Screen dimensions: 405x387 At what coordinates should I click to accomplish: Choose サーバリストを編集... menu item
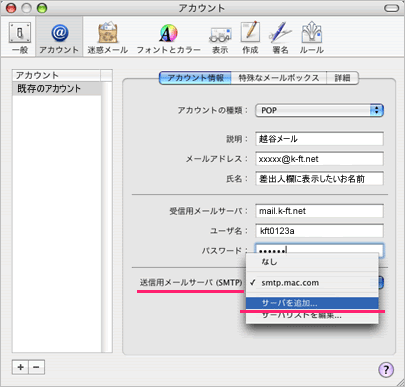pos(312,315)
